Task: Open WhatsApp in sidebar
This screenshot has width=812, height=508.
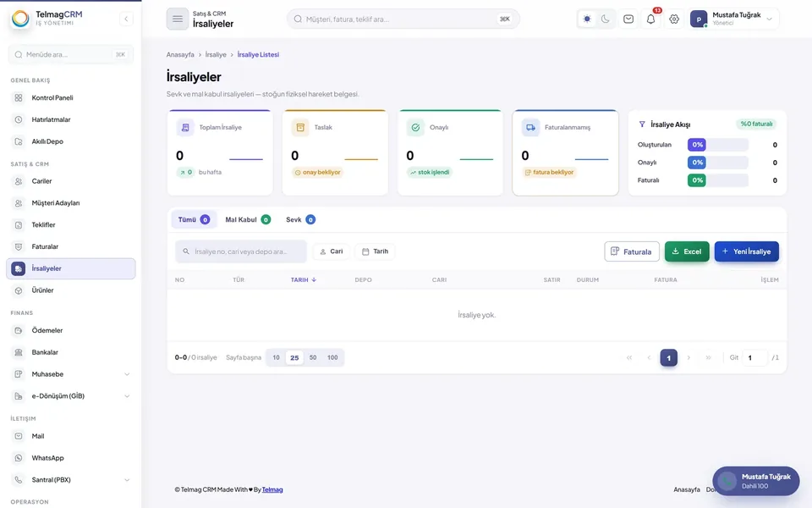Action: (70, 458)
